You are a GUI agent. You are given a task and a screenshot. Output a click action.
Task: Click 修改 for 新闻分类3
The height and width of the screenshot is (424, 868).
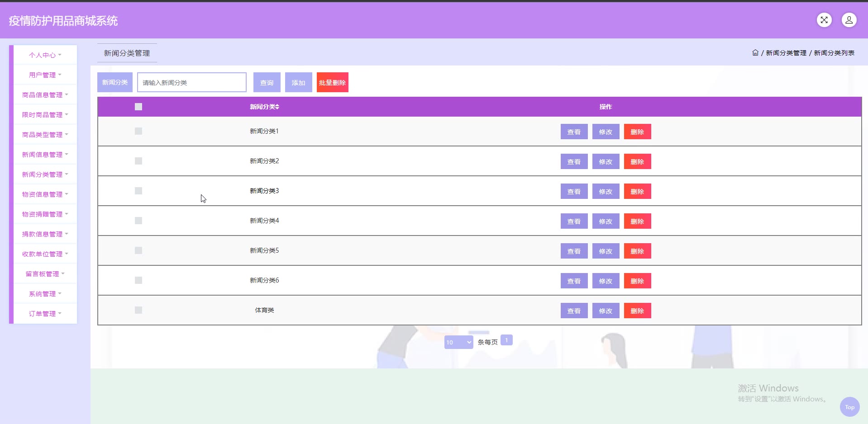[x=606, y=191]
